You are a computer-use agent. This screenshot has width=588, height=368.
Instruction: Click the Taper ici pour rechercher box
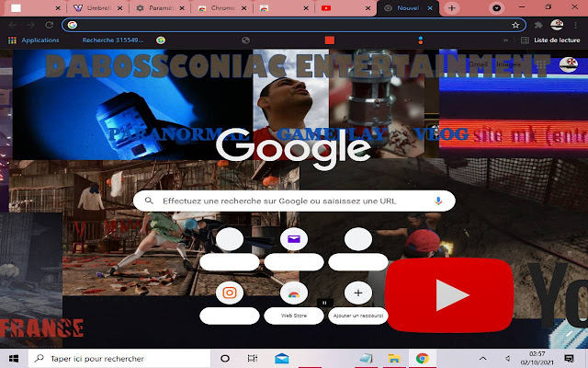coord(119,359)
